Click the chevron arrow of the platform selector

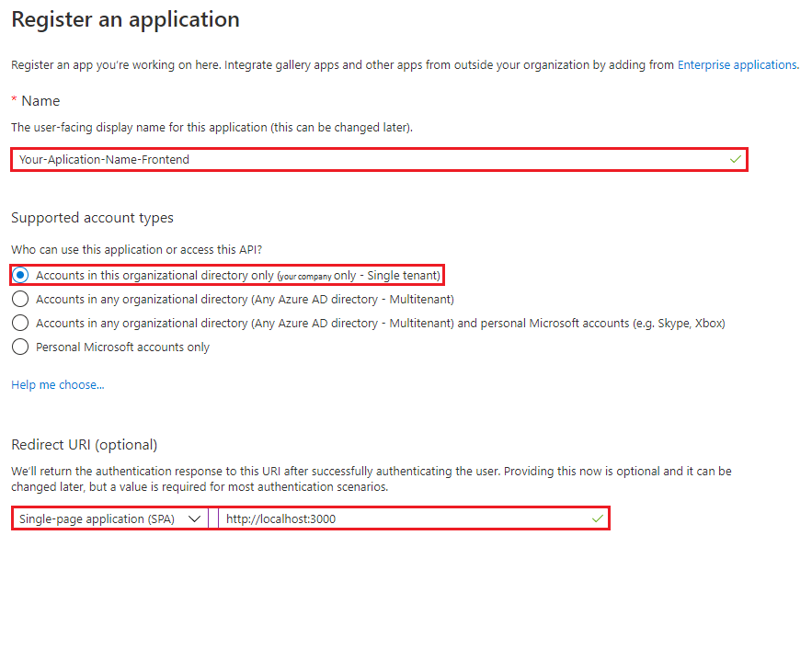point(195,518)
